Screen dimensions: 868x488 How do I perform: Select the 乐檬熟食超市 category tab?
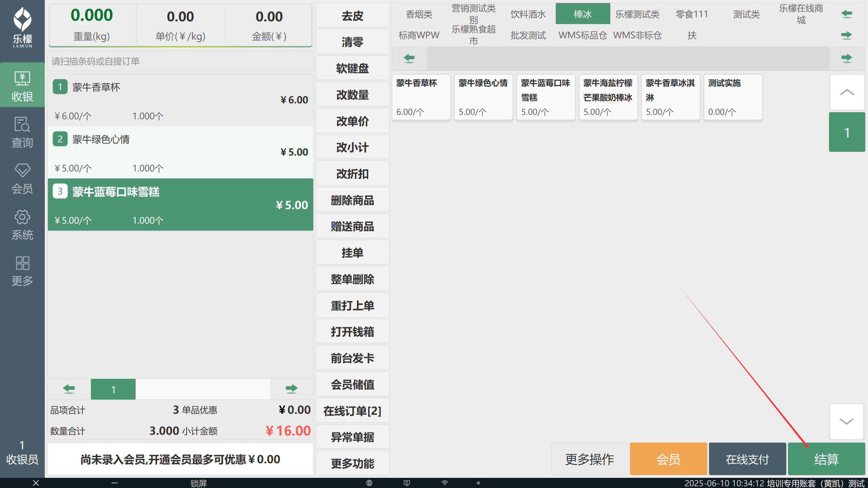tap(474, 35)
